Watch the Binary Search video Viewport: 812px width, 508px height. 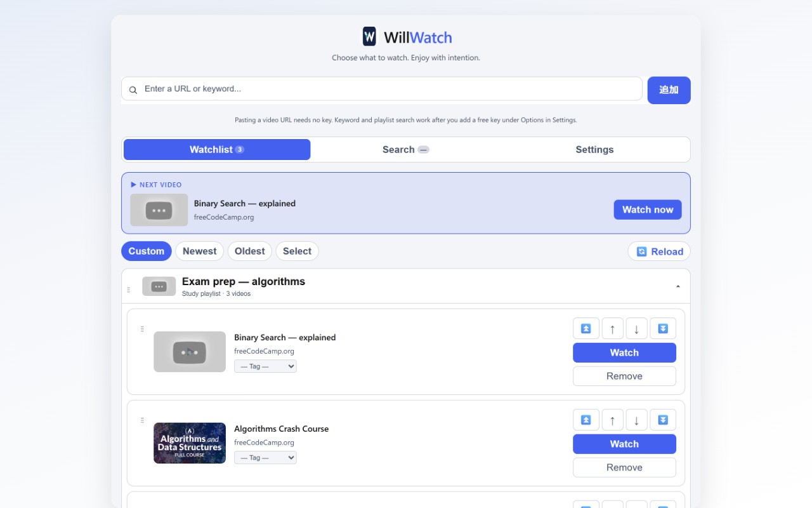(x=624, y=352)
